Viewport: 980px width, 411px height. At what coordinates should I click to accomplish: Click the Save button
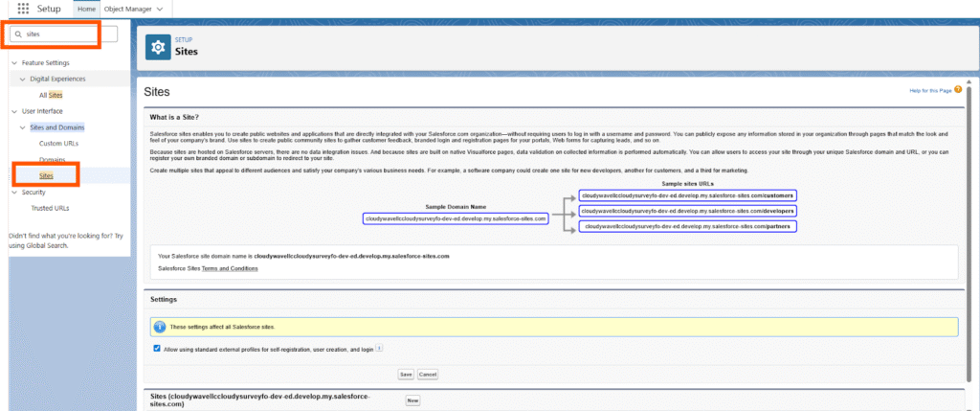click(406, 374)
